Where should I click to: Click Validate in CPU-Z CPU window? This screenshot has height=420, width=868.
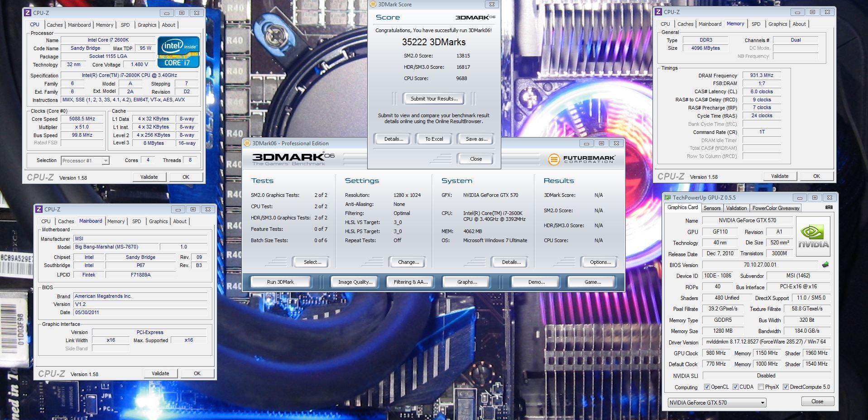click(x=149, y=177)
